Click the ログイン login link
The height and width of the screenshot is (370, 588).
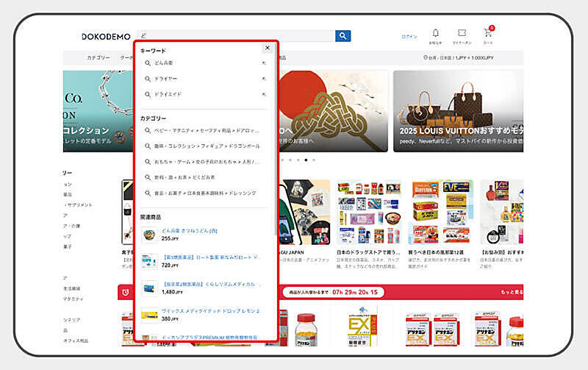tap(409, 36)
